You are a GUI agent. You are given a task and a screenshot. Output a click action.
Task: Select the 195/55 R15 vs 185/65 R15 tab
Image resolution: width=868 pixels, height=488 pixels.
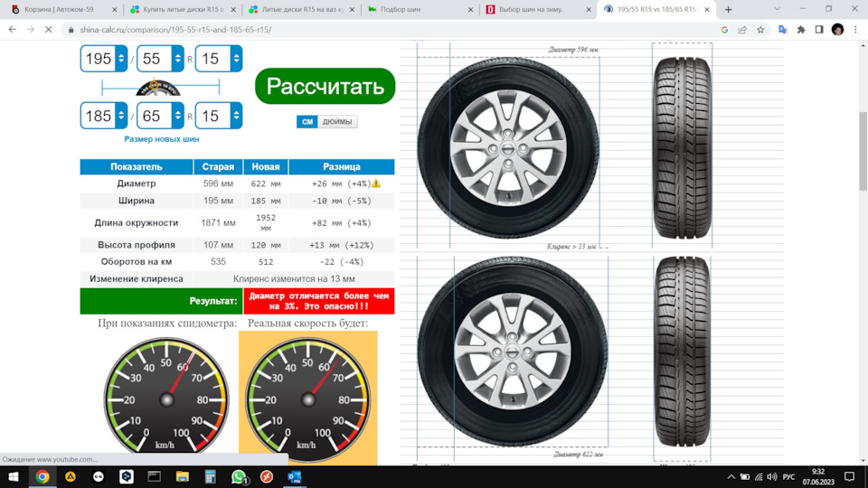tap(656, 9)
